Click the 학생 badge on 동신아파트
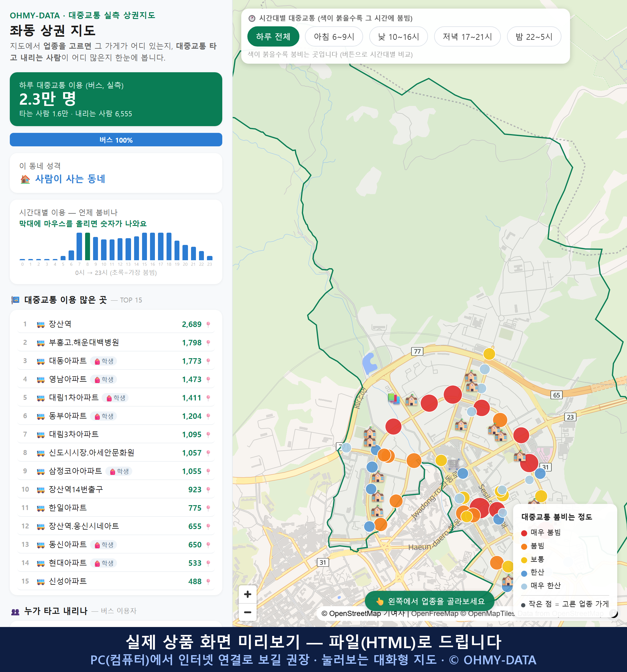The width and height of the screenshot is (627, 672). (x=104, y=545)
